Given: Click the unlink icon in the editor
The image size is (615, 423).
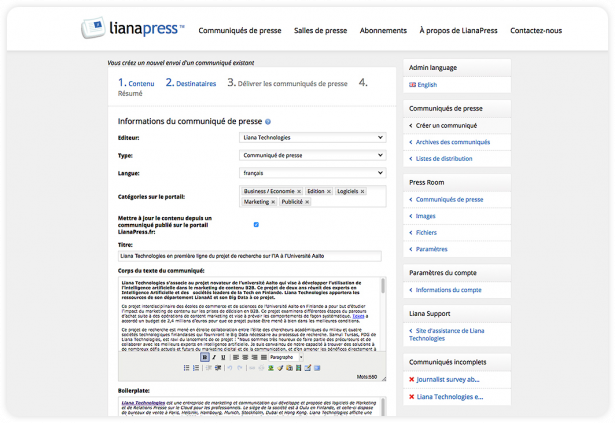Looking at the screenshot, I should [261, 368].
